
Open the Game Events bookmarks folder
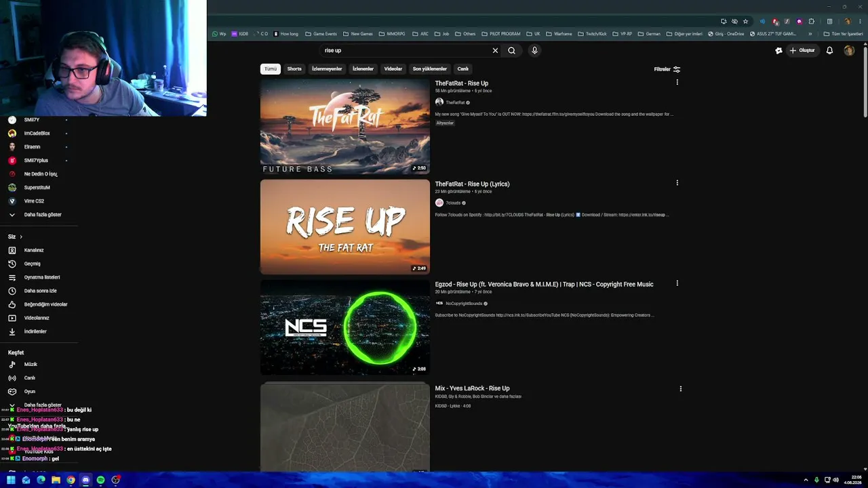point(321,34)
